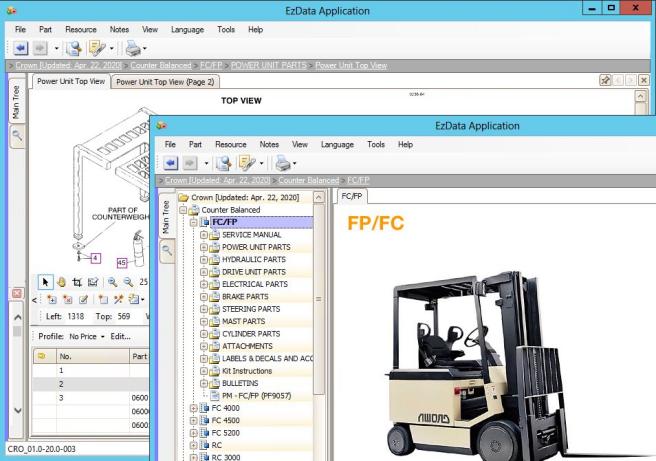Click the zoom in magnifier icon
This screenshot has height=461, width=656.
pyautogui.click(x=110, y=283)
